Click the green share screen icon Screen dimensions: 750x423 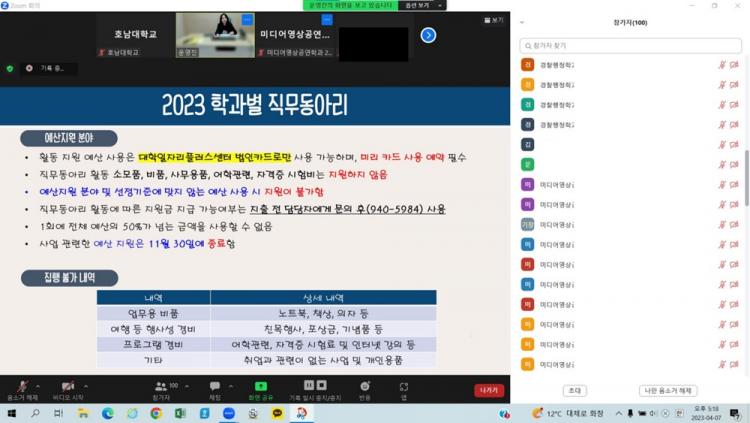(x=261, y=386)
